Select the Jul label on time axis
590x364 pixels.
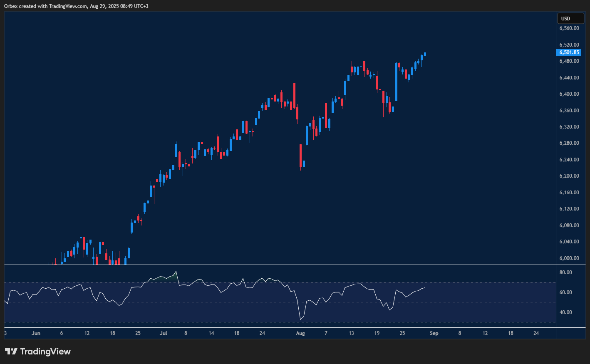click(163, 333)
